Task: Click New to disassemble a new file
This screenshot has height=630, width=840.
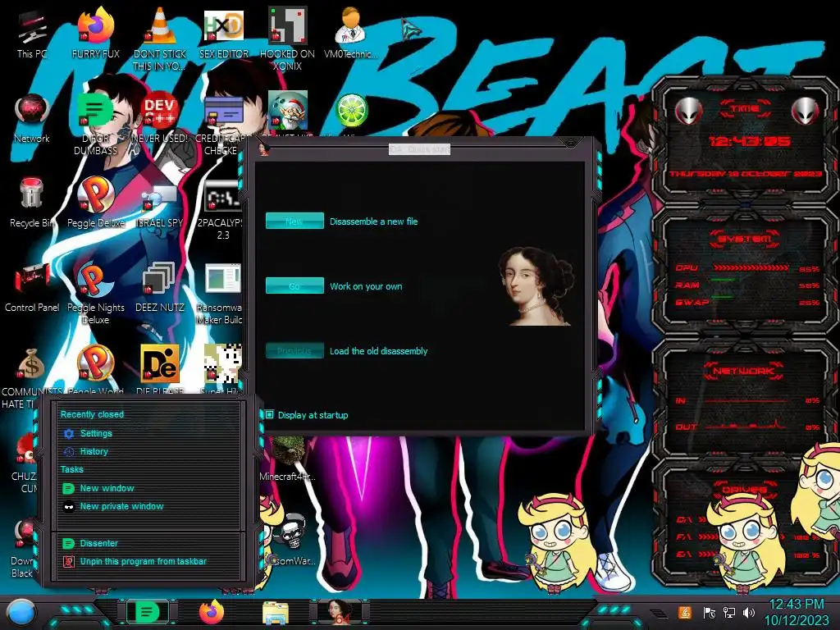Action: click(x=294, y=221)
